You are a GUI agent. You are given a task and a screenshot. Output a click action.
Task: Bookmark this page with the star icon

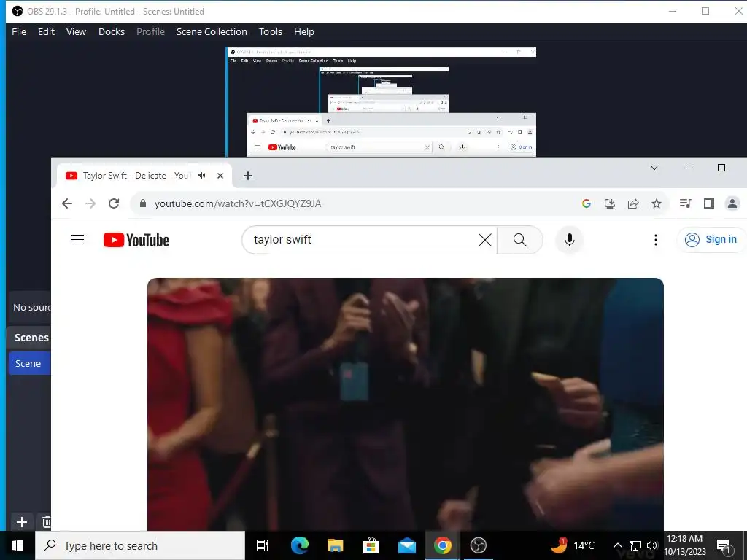click(657, 204)
